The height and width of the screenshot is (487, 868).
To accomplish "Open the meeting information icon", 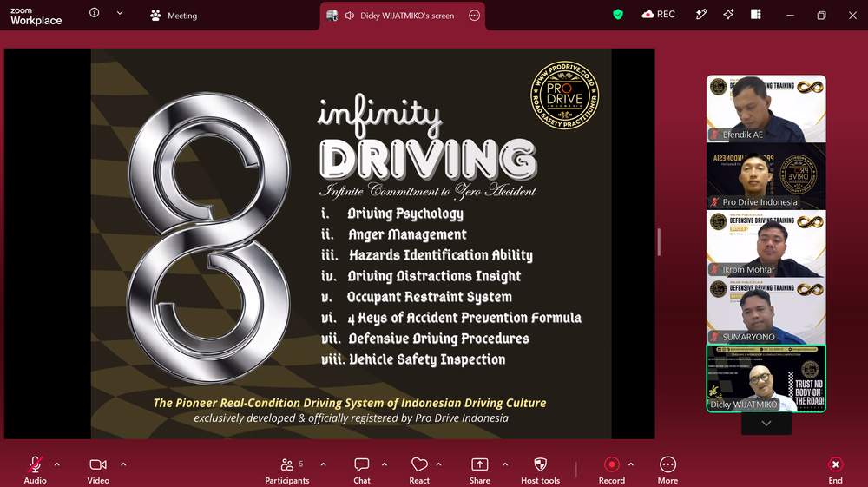I will point(94,13).
